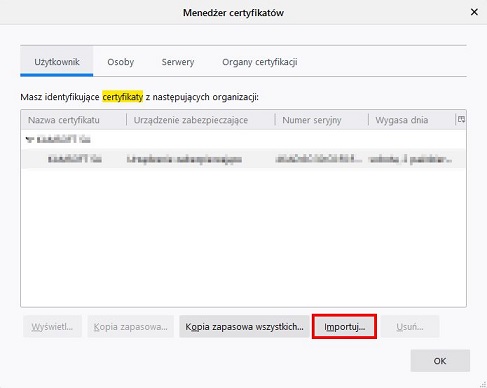Screen dimensions: 487x388
Task: Choose Kopia zapasowa wszystkich... button
Action: click(244, 327)
